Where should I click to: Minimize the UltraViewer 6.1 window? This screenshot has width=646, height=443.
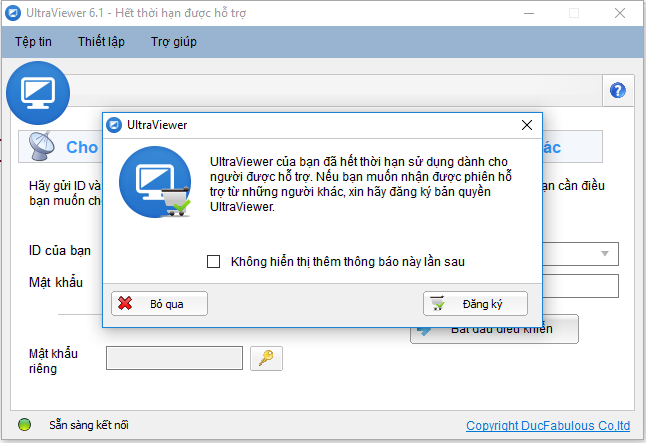(x=529, y=13)
